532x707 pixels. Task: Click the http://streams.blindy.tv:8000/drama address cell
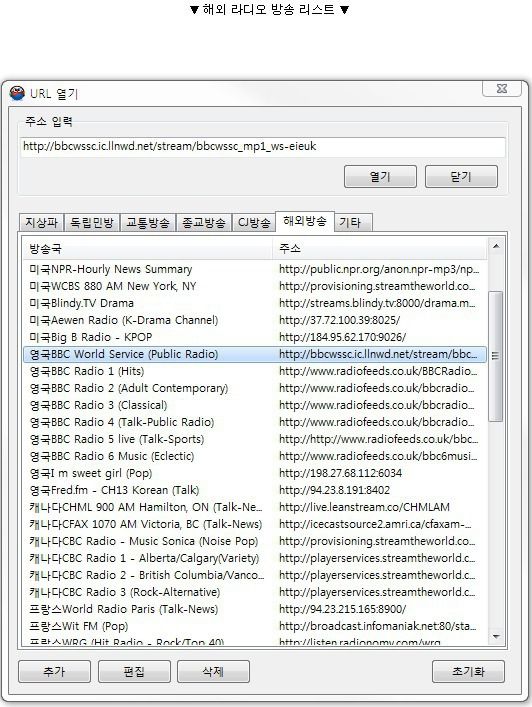click(x=377, y=303)
